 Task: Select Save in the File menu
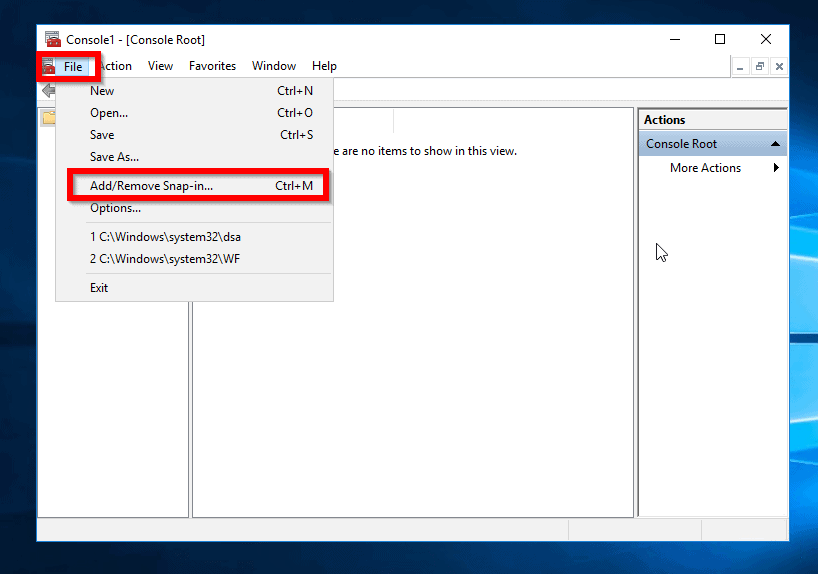coord(194,135)
